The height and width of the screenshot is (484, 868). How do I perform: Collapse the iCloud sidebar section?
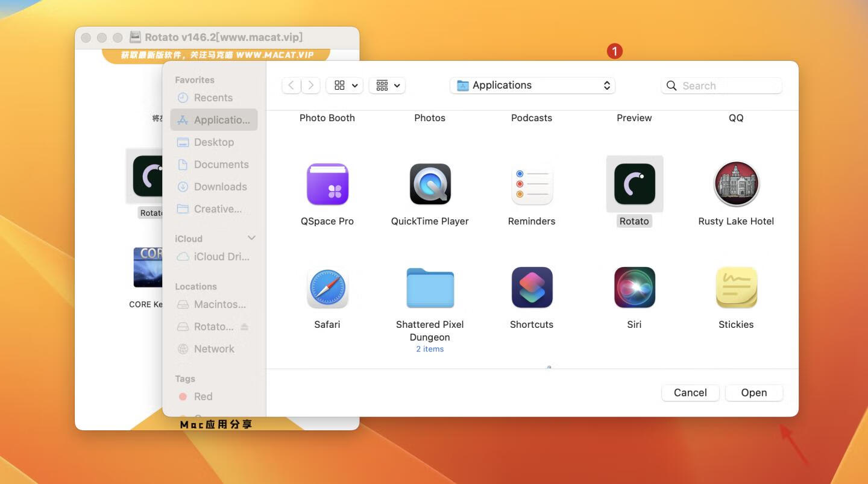[x=252, y=237]
